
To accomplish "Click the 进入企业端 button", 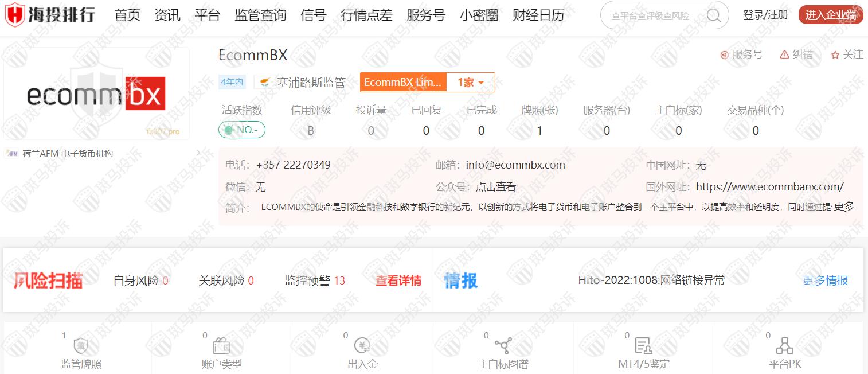I will [830, 15].
